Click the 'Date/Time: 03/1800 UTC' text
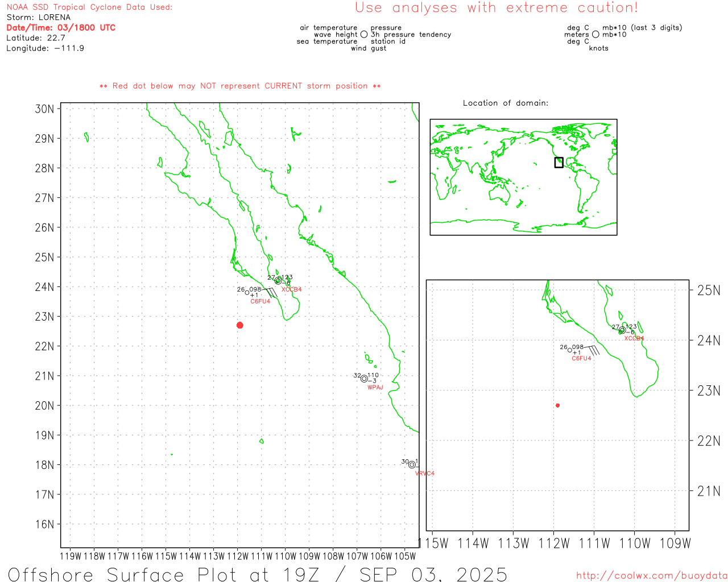This screenshot has height=582, width=728. point(61,27)
